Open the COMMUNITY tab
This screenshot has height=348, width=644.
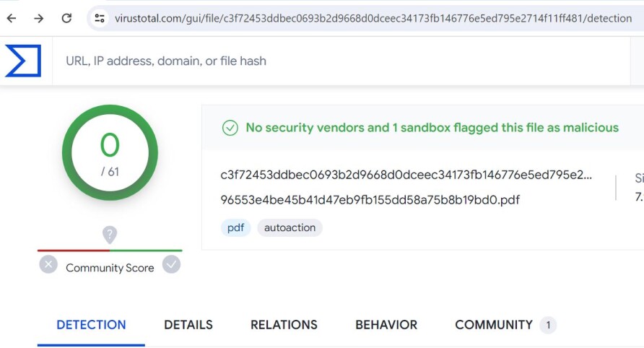505,325
